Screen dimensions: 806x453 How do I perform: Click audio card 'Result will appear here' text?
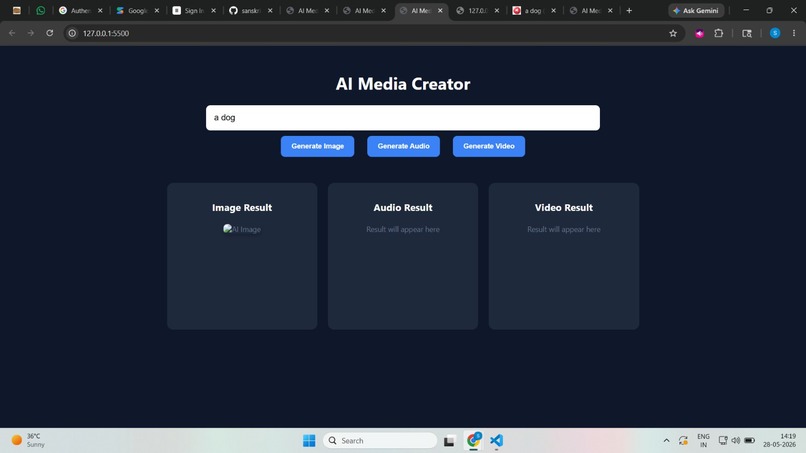click(x=402, y=229)
